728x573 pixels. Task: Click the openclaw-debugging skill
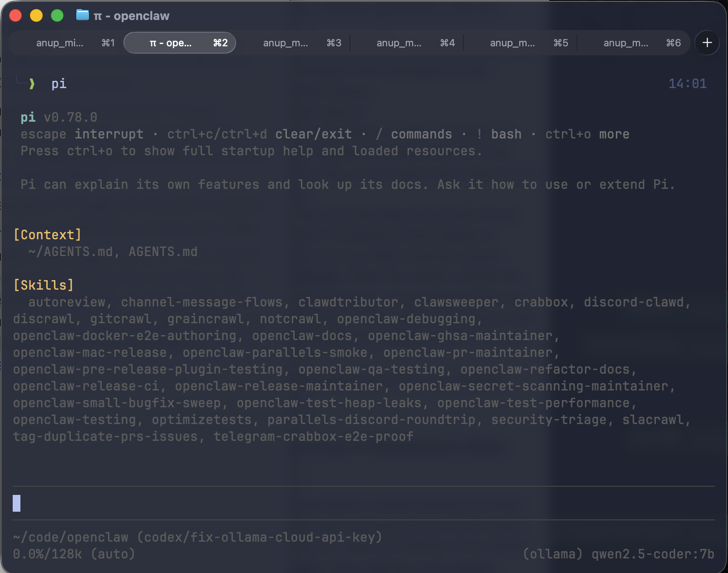406,319
